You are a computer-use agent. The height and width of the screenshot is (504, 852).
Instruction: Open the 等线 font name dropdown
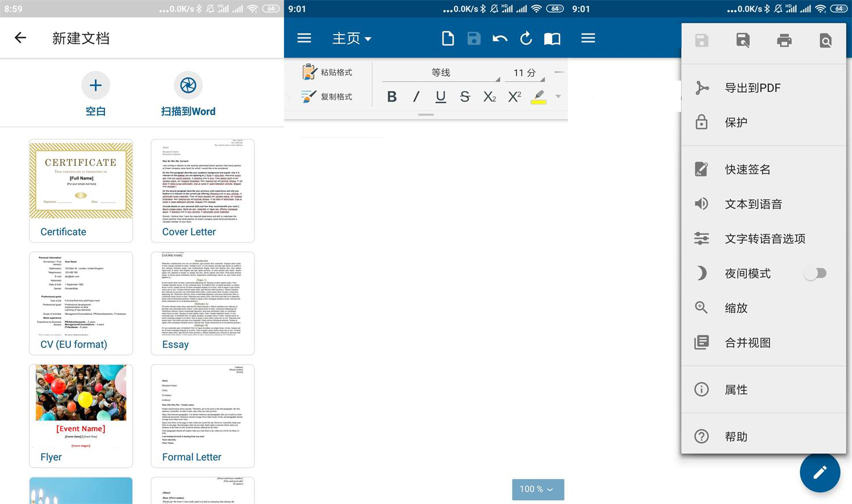[x=441, y=73]
